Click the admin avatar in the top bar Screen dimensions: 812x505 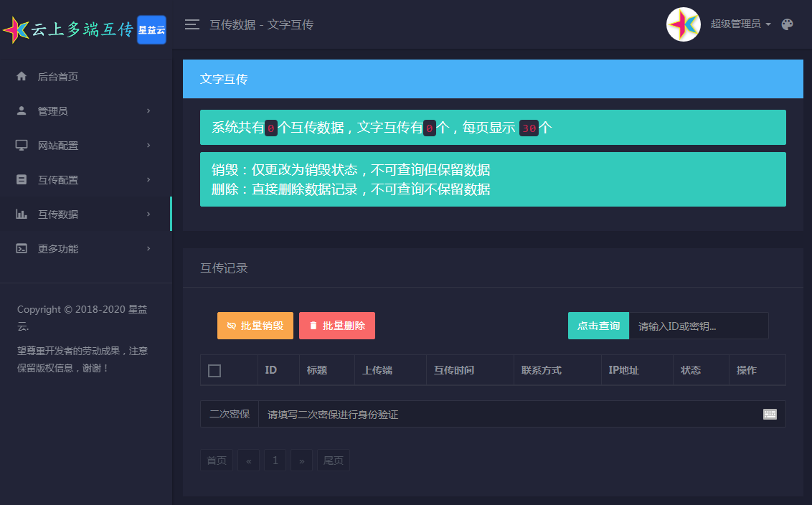click(683, 24)
